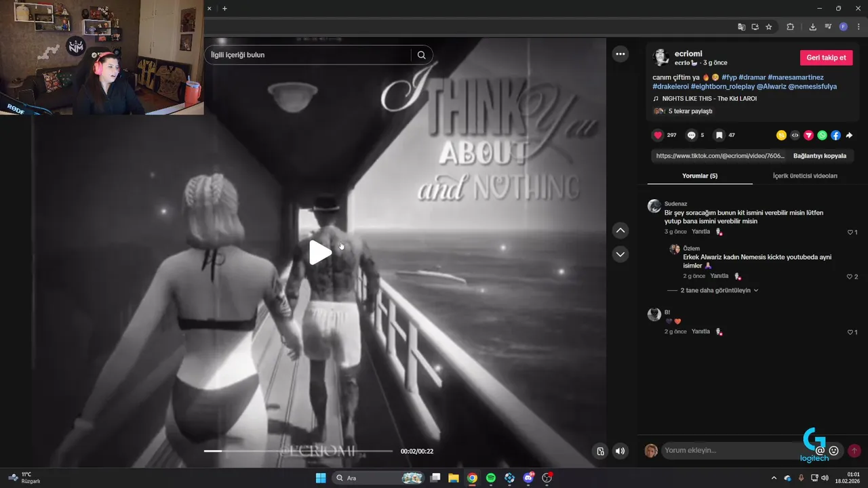Open ecriomi's profile avatar
The image size is (868, 488).
tap(660, 57)
